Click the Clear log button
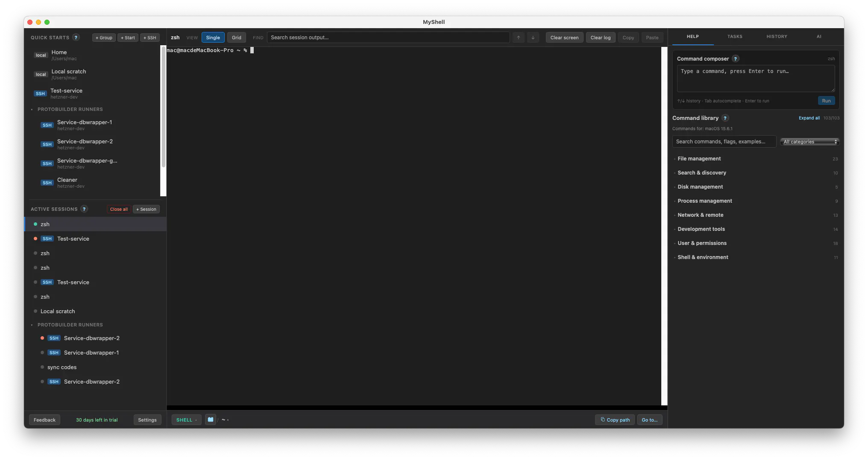This screenshot has width=868, height=460. click(x=600, y=38)
